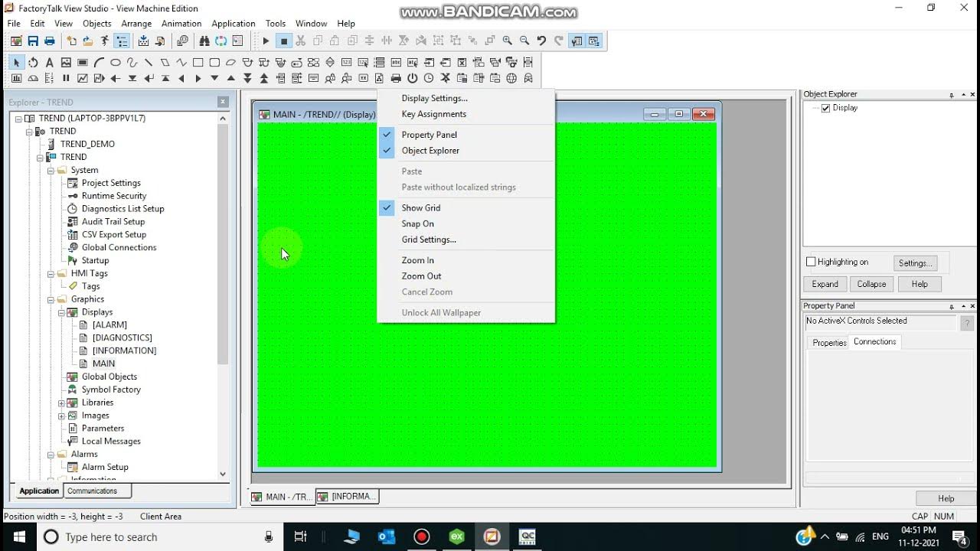Select the Trend object icon
The image size is (980, 551).
tap(83, 78)
